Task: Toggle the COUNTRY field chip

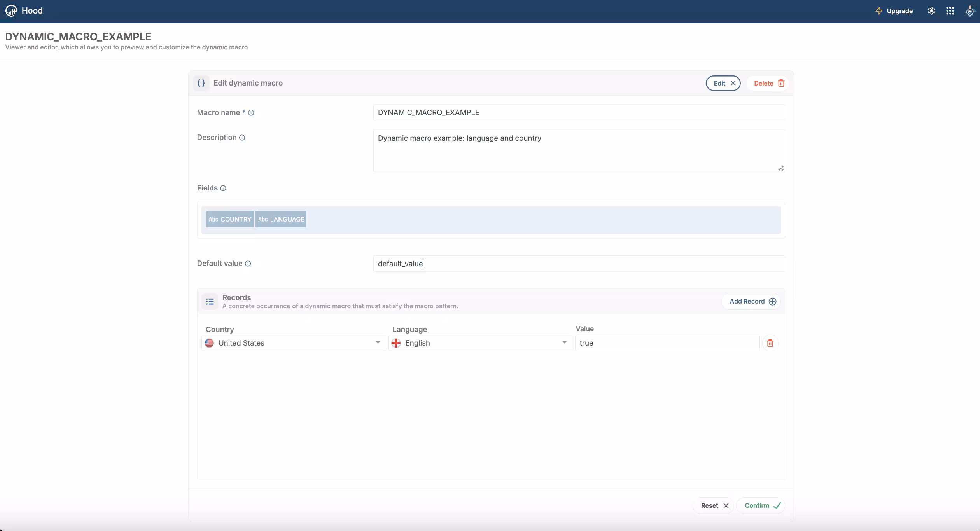Action: (229, 219)
